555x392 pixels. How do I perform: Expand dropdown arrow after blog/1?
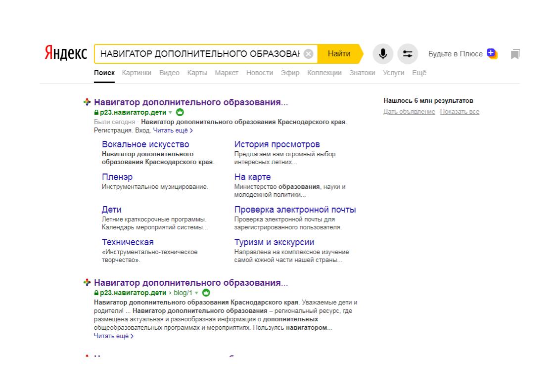point(196,293)
